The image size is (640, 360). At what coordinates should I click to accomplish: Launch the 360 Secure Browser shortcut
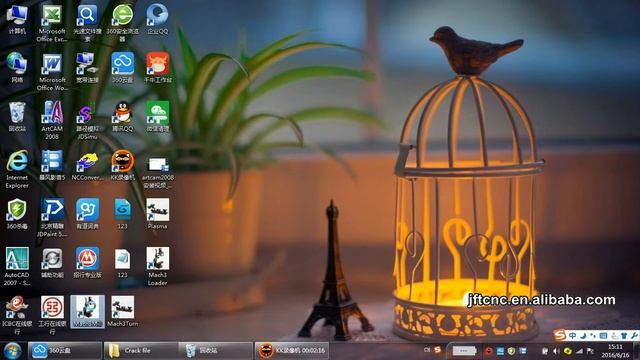coord(122,23)
